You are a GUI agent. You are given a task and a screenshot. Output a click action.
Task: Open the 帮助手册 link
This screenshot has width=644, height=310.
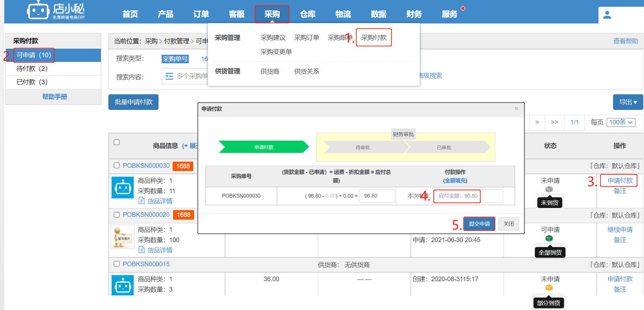(x=55, y=97)
